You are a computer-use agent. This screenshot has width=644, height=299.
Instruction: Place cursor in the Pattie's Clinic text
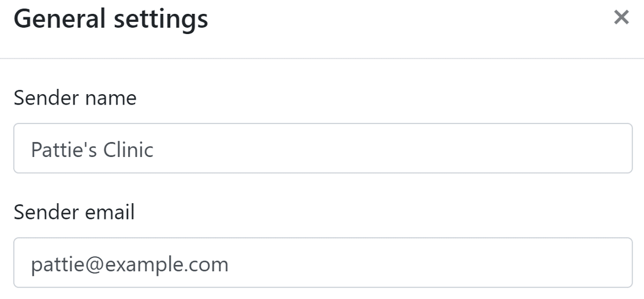point(92,150)
